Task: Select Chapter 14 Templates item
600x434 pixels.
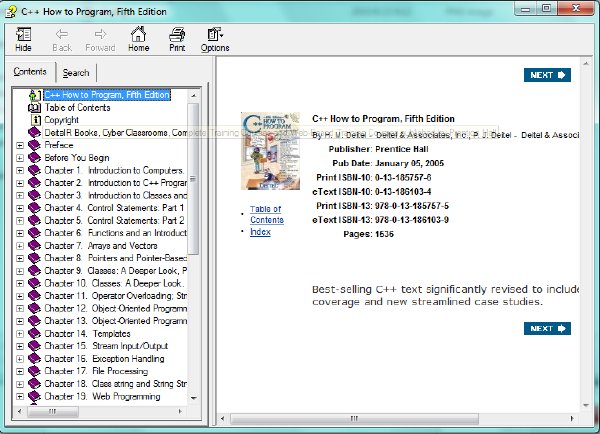Action: (87, 333)
